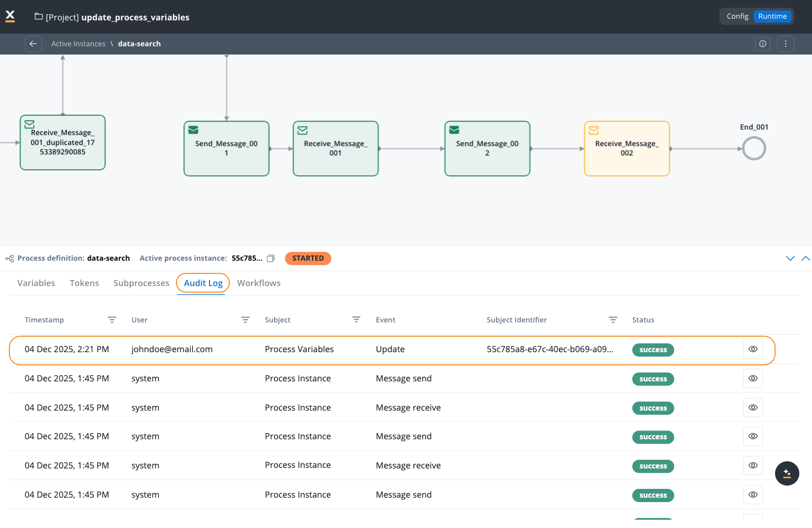Image resolution: width=812 pixels, height=528 pixels.
Task: Switch to Config mode
Action: 737,17
